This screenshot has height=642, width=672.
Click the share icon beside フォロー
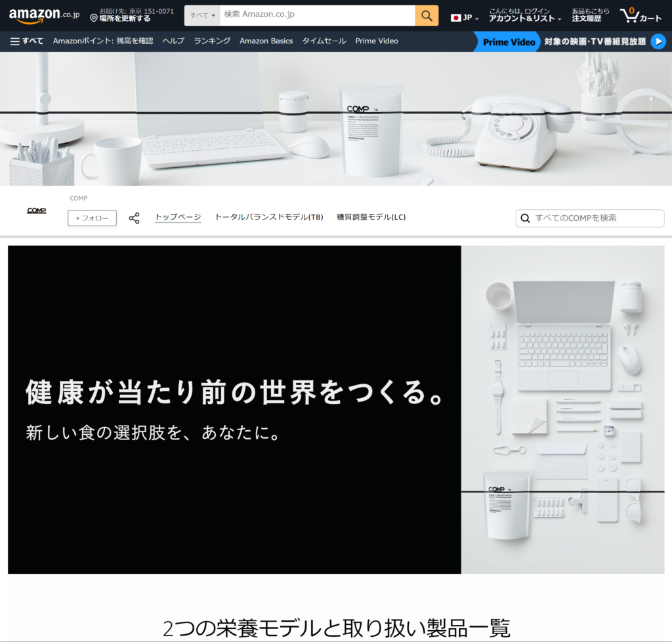[x=134, y=218]
